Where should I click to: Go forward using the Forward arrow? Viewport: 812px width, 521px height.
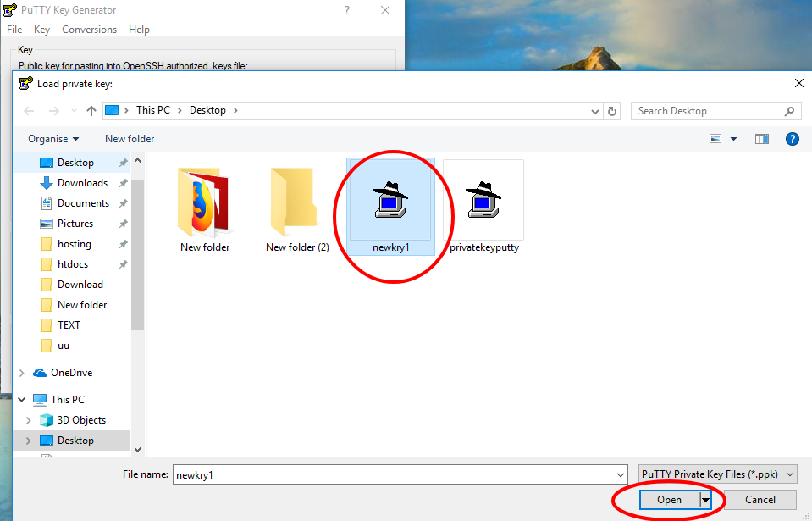53,111
